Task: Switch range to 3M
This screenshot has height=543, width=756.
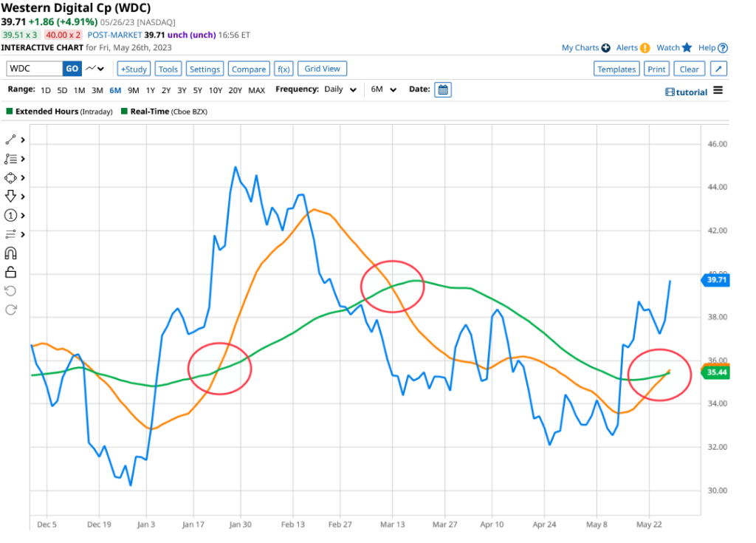Action: [97, 90]
